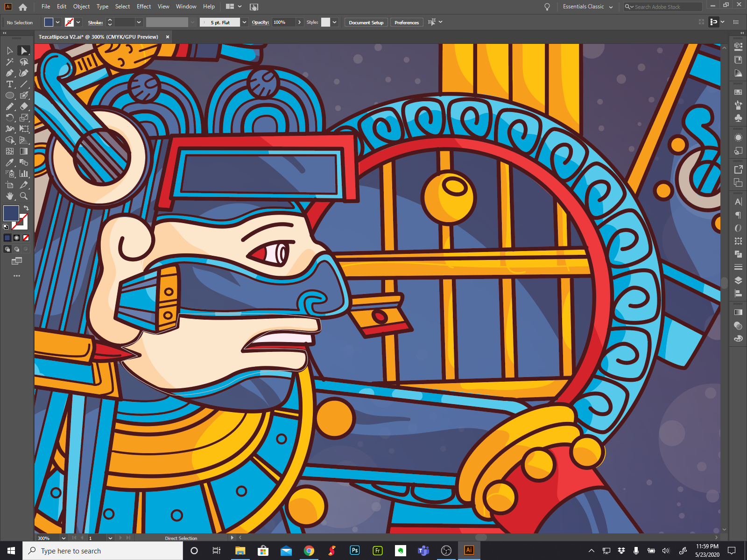The image size is (747, 560).
Task: Click the Preferences button
Action: coord(407,22)
